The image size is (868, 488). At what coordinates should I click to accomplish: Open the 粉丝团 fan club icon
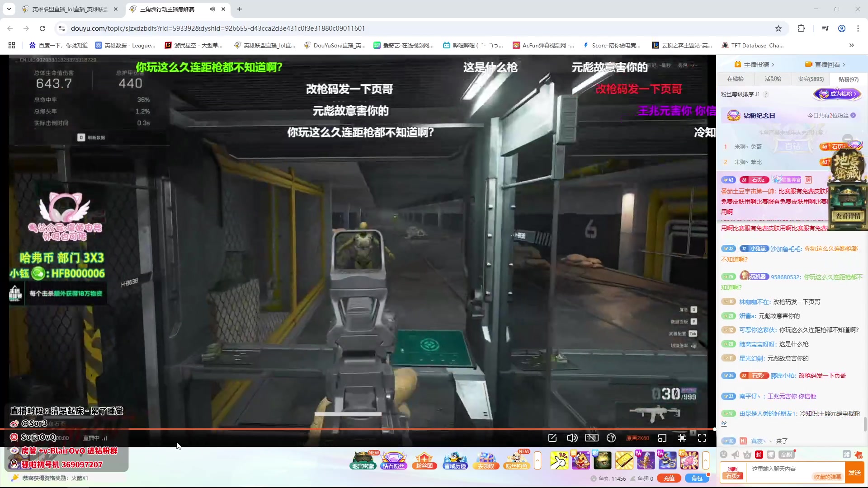[x=424, y=460]
